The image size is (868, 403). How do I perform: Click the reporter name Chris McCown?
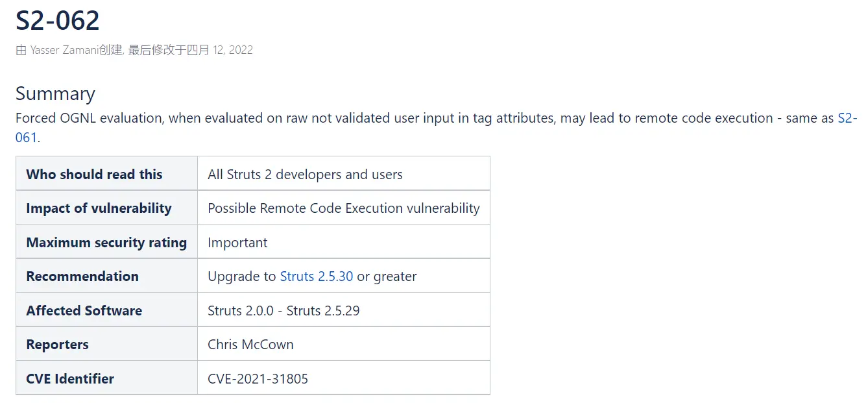point(250,345)
